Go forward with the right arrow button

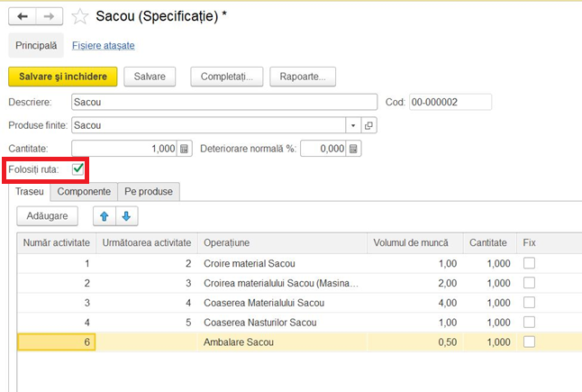[x=49, y=16]
